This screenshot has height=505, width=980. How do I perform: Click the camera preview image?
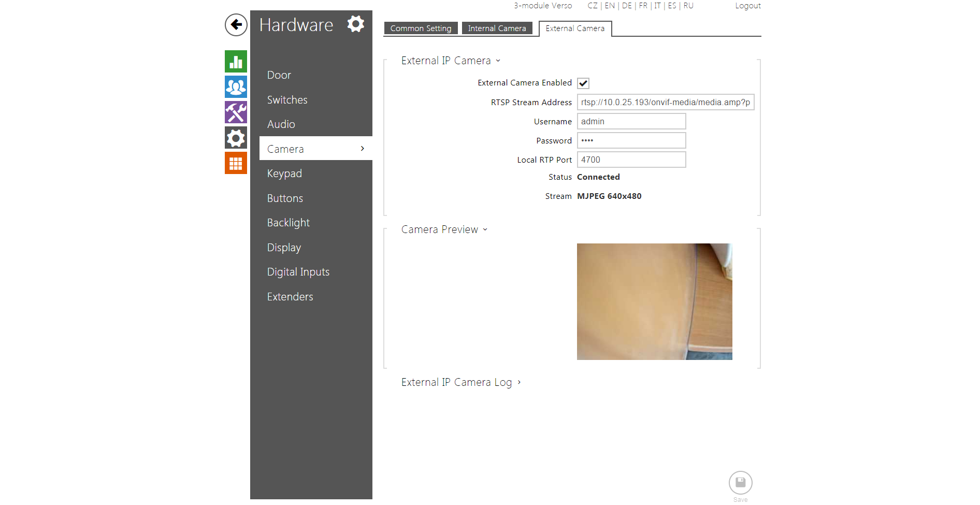click(x=654, y=301)
